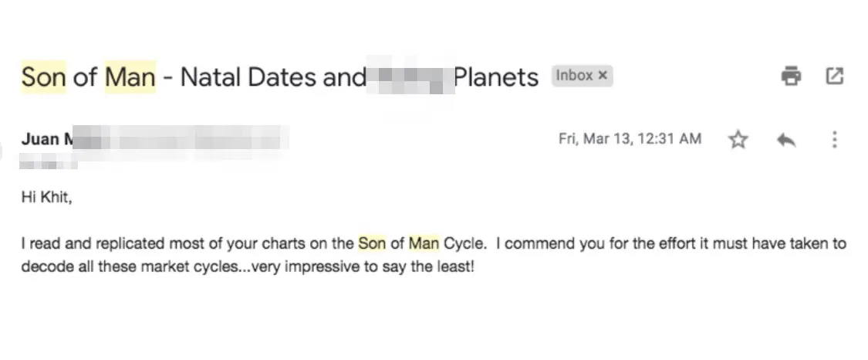Image resolution: width=868 pixels, height=360 pixels.
Task: Expand the blurred recipient details below sender
Action: (49, 164)
